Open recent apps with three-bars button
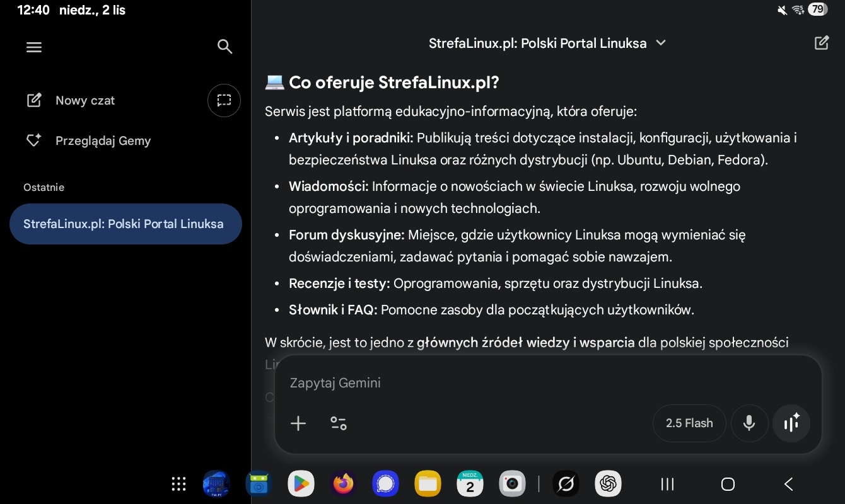This screenshot has width=845, height=504. (667, 484)
